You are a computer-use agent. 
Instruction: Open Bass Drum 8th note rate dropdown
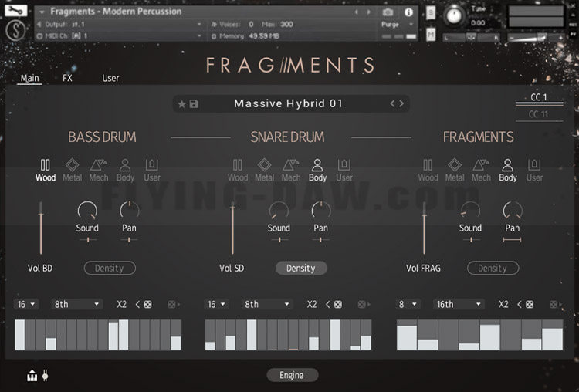tap(76, 305)
